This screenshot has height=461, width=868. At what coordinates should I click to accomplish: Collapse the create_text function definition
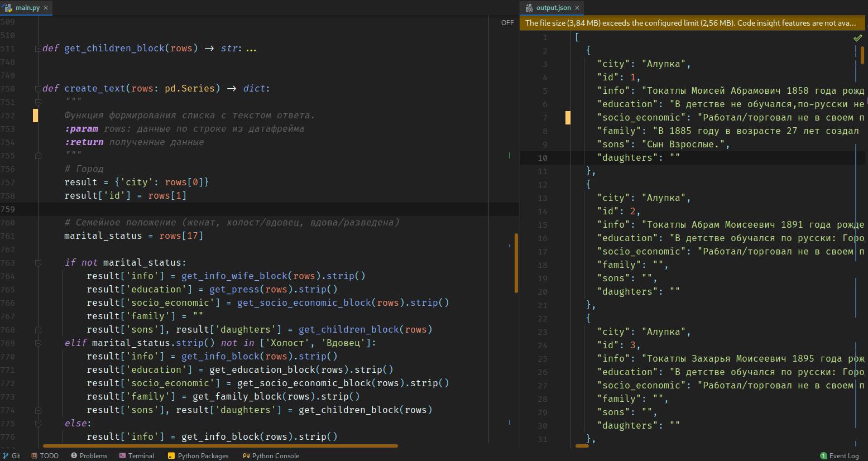click(38, 89)
